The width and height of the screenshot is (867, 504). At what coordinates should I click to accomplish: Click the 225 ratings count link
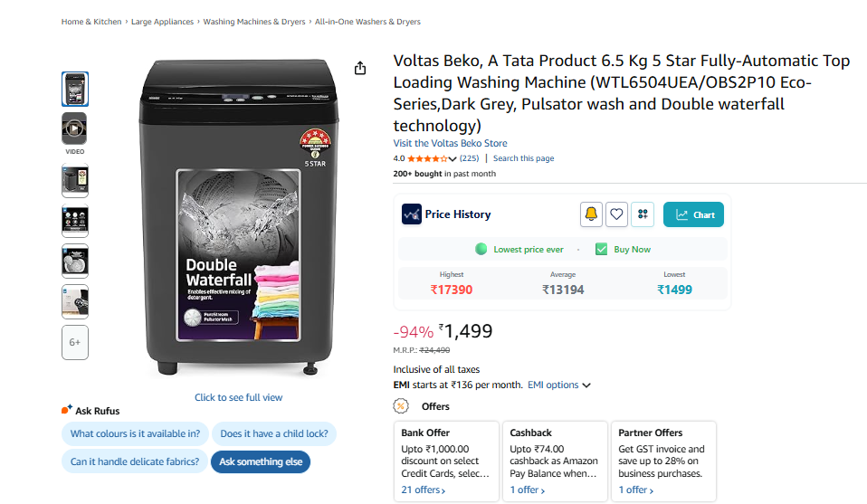(469, 158)
